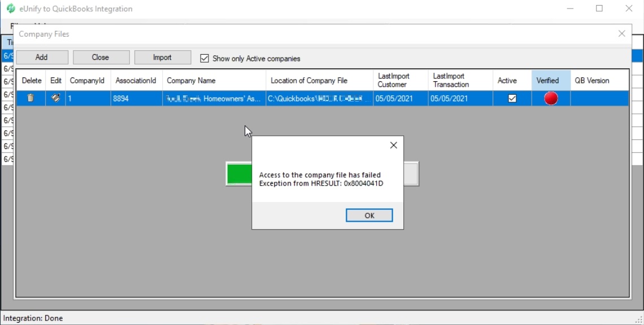Sort by the AssociationId column header
The width and height of the screenshot is (644, 325).
point(136,81)
